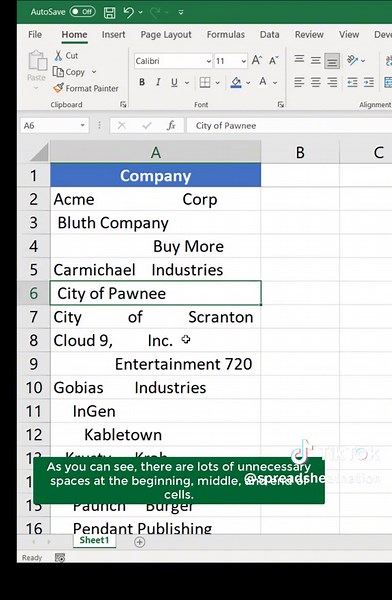Click the Middle Align icon
The image size is (392, 600).
coord(316,60)
